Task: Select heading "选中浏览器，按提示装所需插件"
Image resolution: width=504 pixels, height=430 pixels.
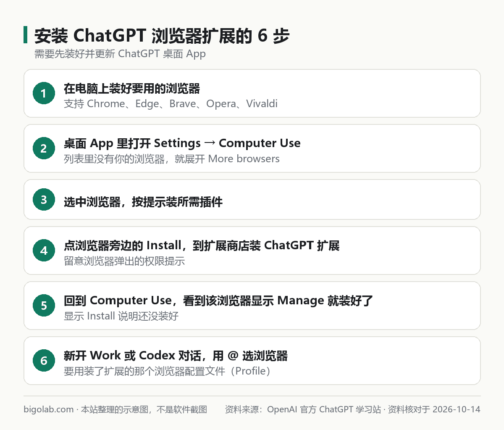Action: coord(143,202)
